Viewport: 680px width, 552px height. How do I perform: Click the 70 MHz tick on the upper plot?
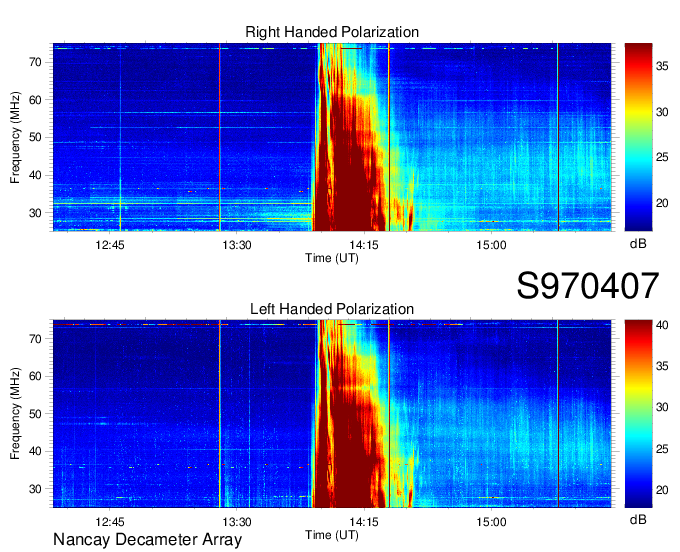coord(36,62)
